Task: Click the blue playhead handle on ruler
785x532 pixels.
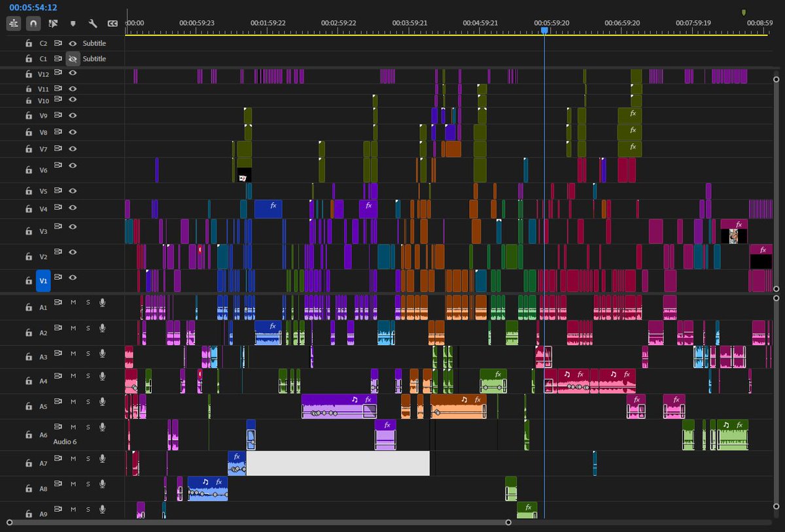Action: coord(544,30)
